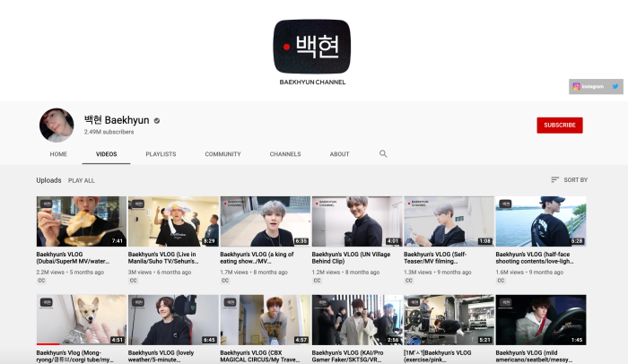Viewport: 628px width, 364px height.
Task: Click title Baekhyun's VLOG (mild americano/seatbelt
Action: [534, 357]
